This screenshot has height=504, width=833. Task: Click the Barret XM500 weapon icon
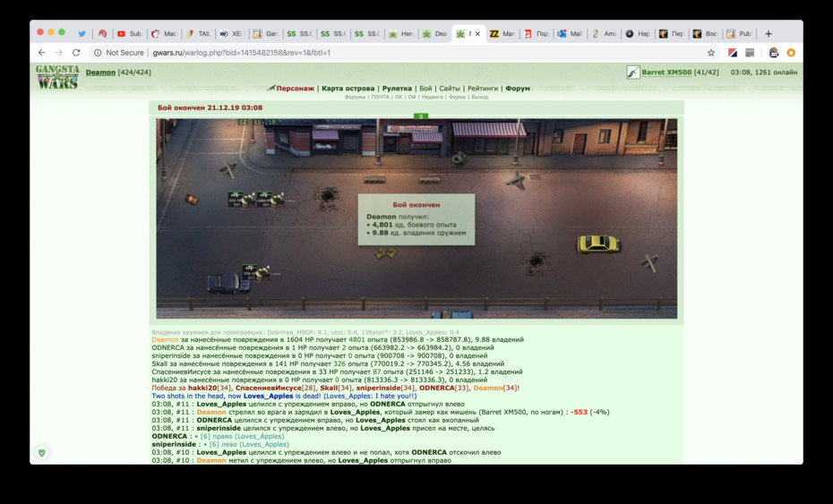point(632,73)
